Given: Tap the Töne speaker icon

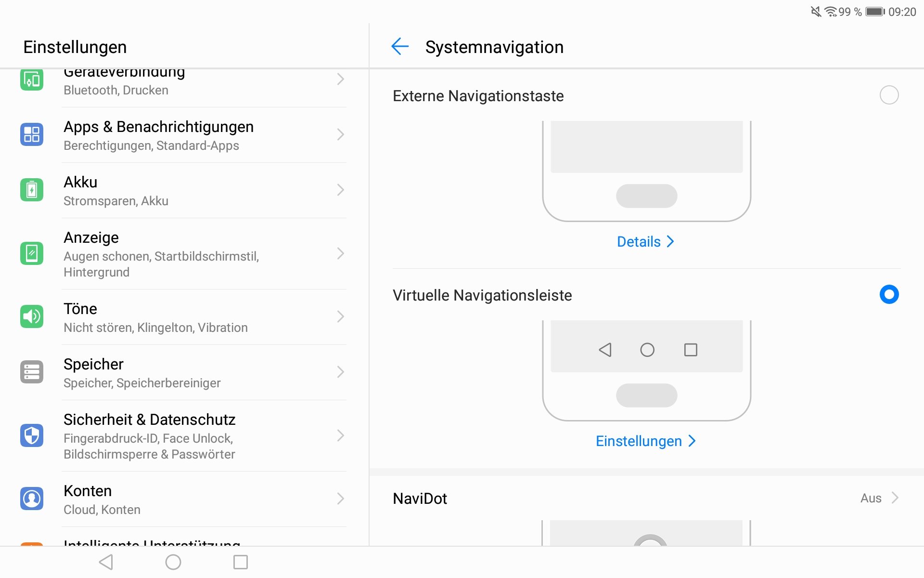Looking at the screenshot, I should pos(32,316).
